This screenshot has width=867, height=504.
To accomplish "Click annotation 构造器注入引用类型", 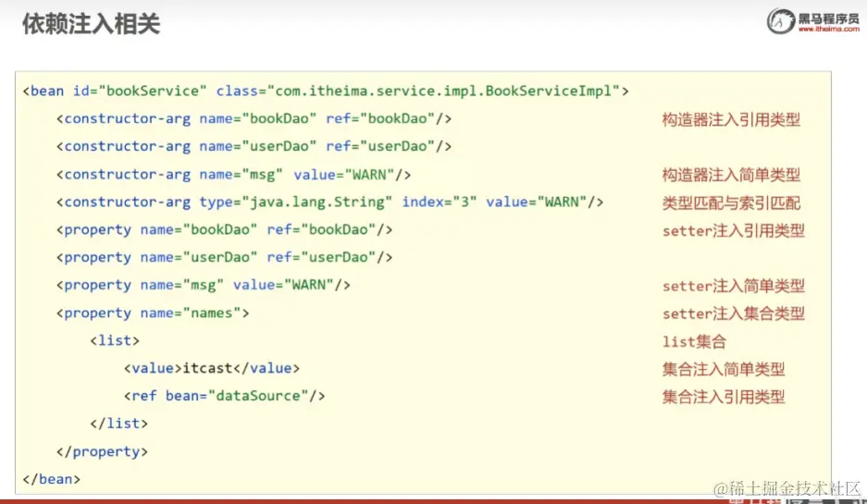I will pos(731,119).
